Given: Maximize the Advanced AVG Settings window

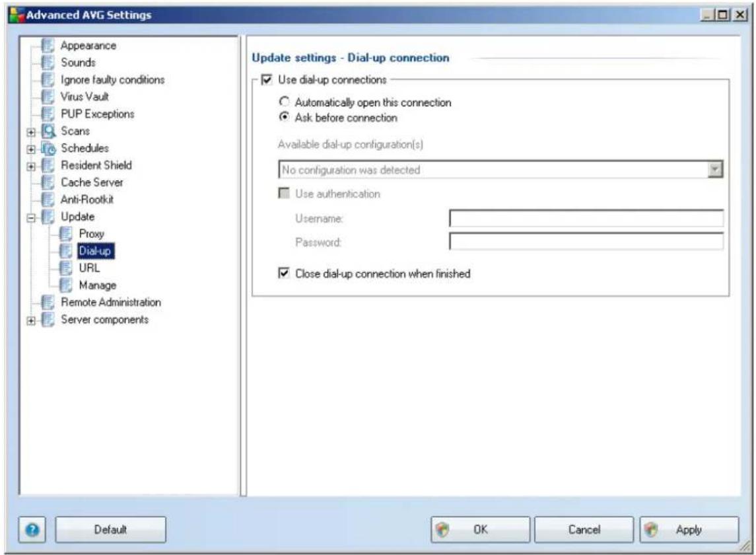Looking at the screenshot, I should pos(723,15).
